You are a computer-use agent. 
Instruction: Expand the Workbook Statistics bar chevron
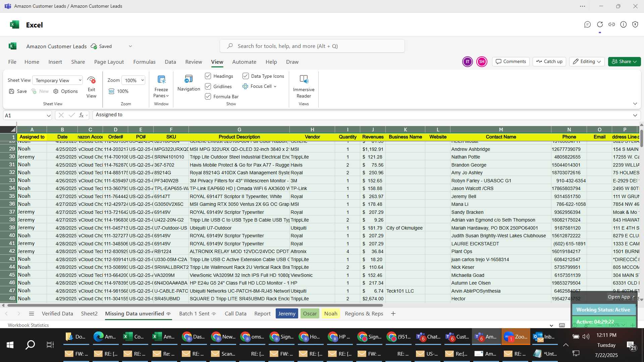[551, 325]
